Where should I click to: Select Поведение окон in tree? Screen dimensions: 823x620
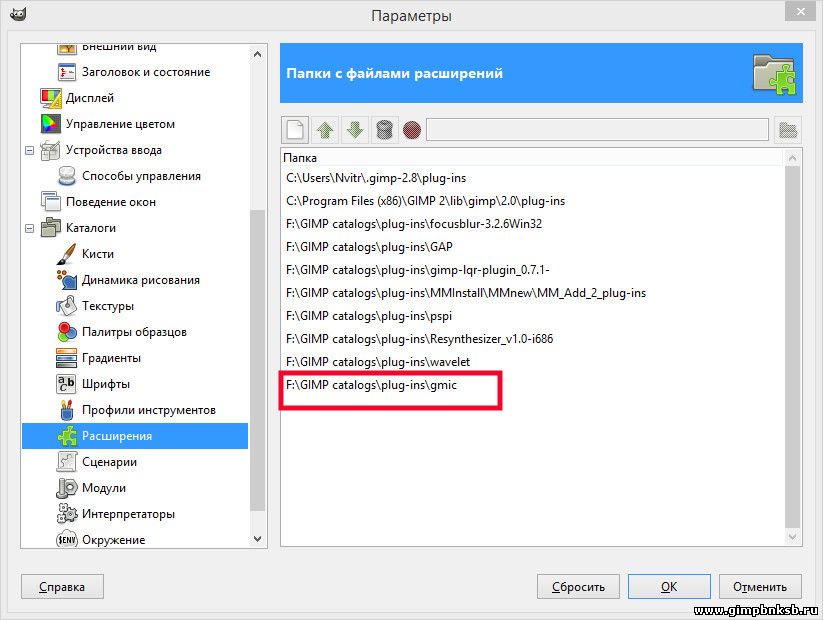point(111,202)
